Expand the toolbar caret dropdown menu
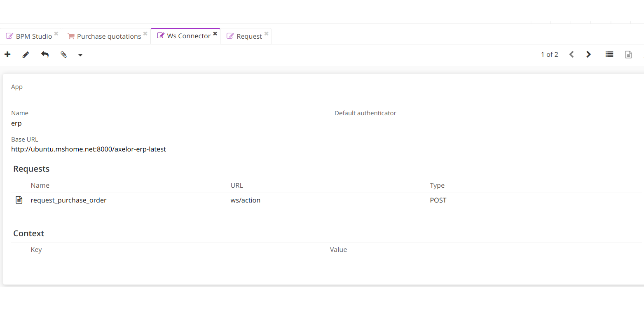Viewport: 644px width, 319px height. point(80,55)
